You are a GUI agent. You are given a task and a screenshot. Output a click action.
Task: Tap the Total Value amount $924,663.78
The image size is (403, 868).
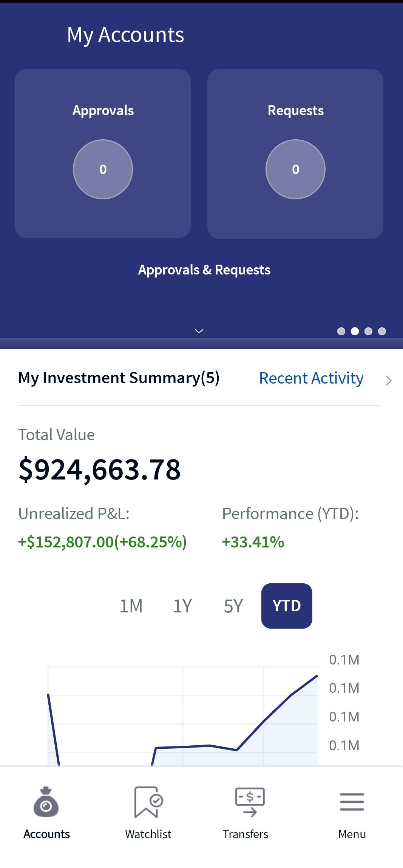pos(100,469)
